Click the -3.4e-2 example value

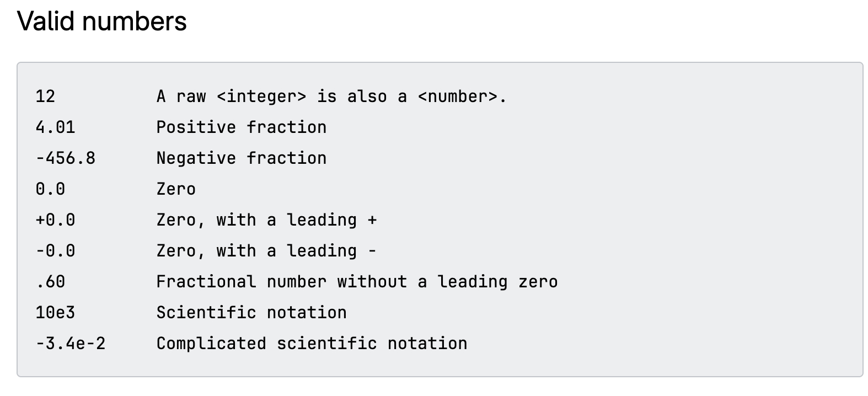pyautogui.click(x=71, y=344)
